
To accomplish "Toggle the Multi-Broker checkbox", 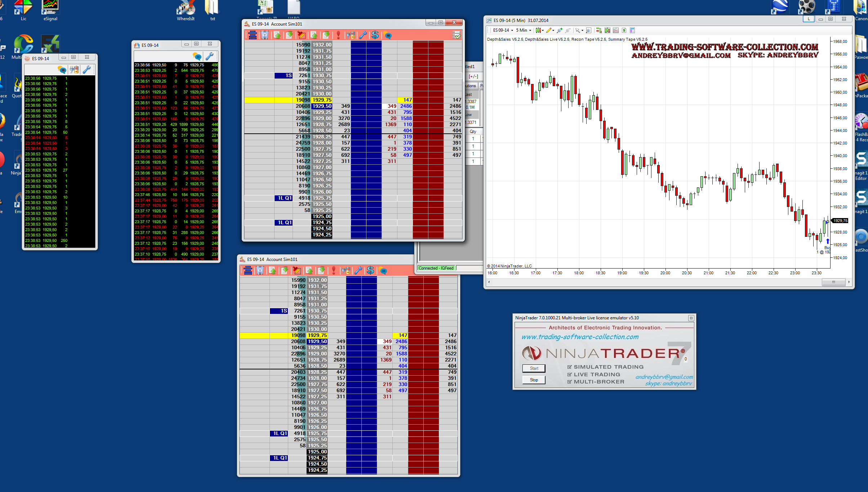I will 570,382.
